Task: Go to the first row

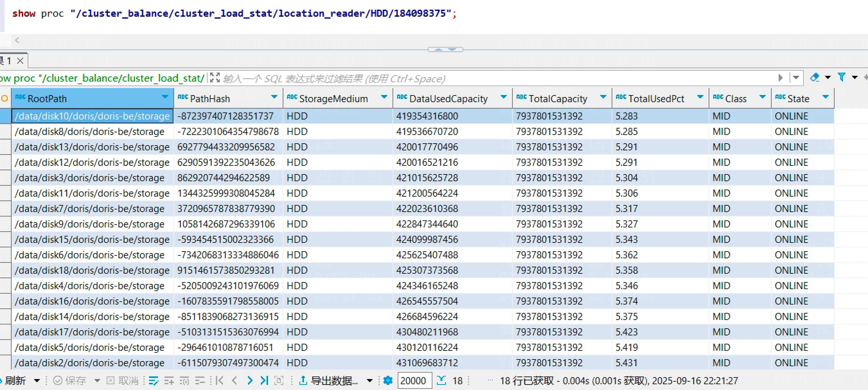Action: click(x=220, y=381)
